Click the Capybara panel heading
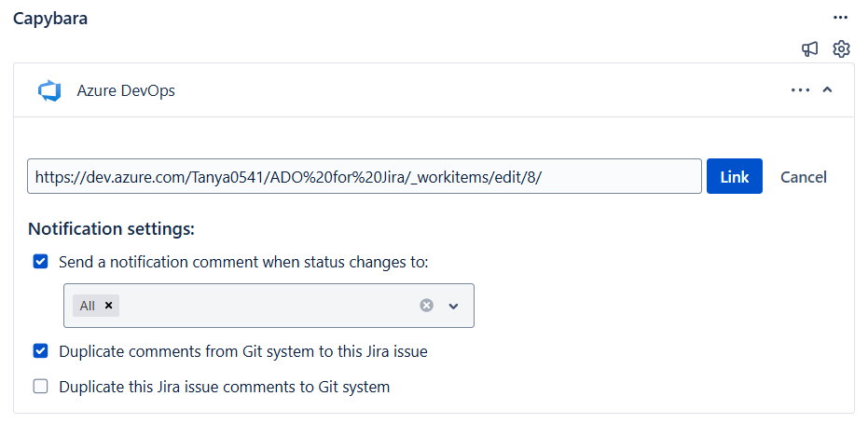 50,18
